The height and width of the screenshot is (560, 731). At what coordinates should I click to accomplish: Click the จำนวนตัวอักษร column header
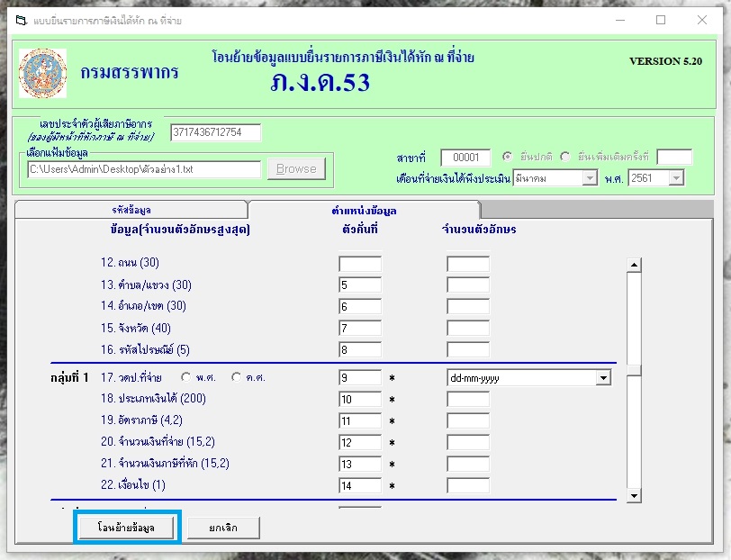pyautogui.click(x=479, y=229)
